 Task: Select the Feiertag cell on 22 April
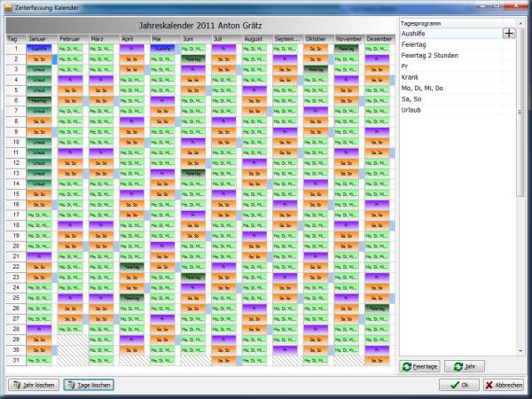point(132,267)
